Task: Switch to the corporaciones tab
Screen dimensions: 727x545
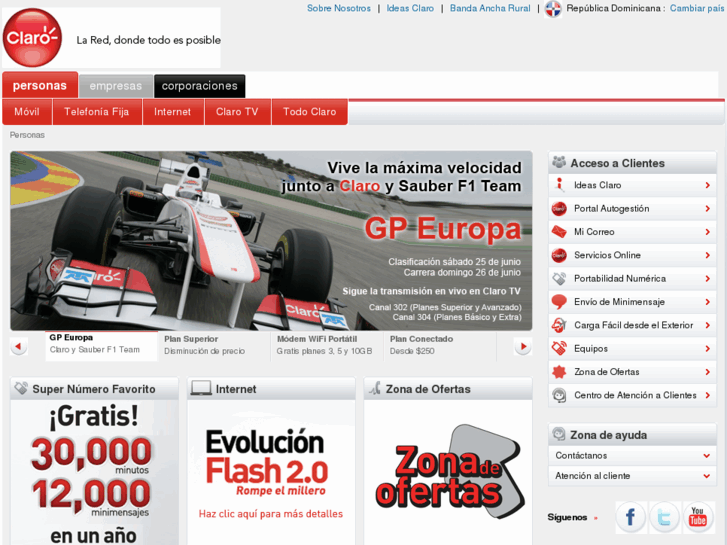Action: 199,86
